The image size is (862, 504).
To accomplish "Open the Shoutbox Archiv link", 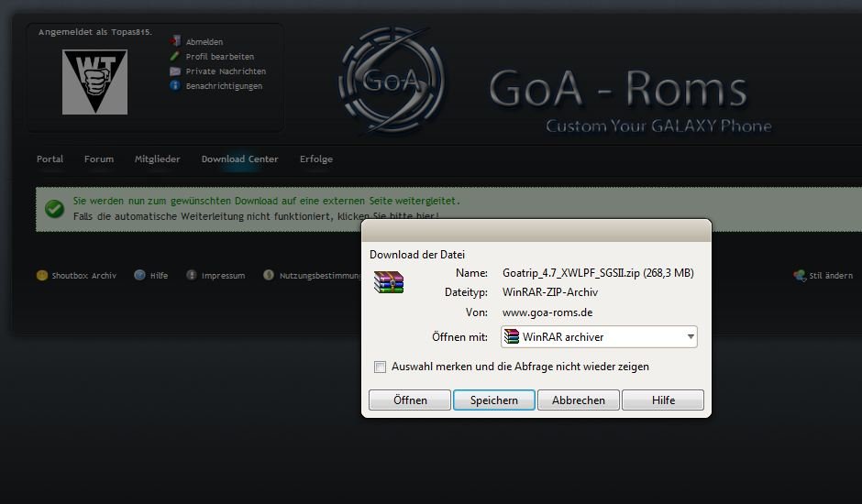I will click(x=84, y=275).
